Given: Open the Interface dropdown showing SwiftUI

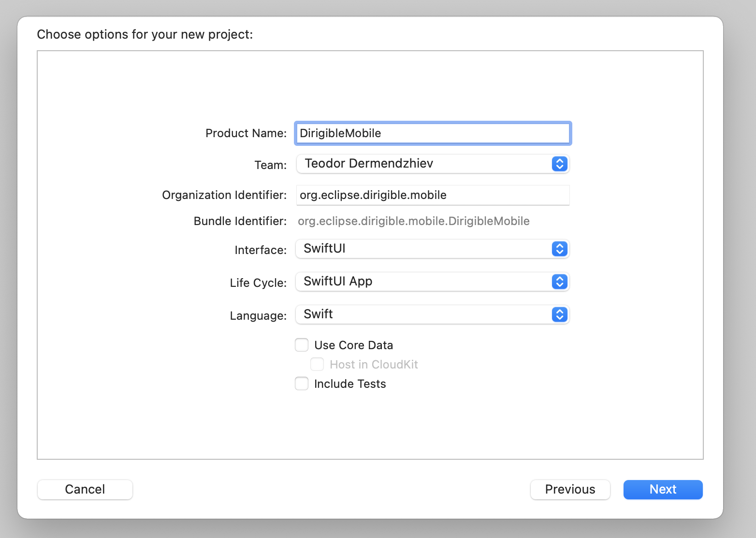Looking at the screenshot, I should point(433,249).
